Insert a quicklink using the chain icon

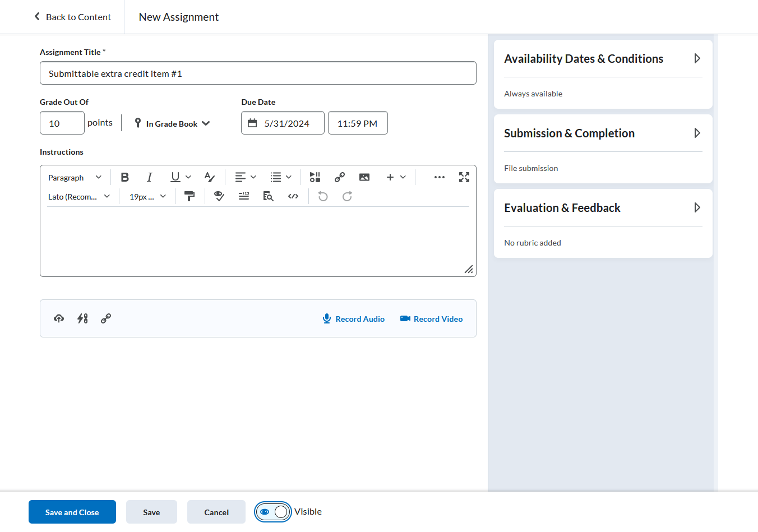[x=339, y=177]
